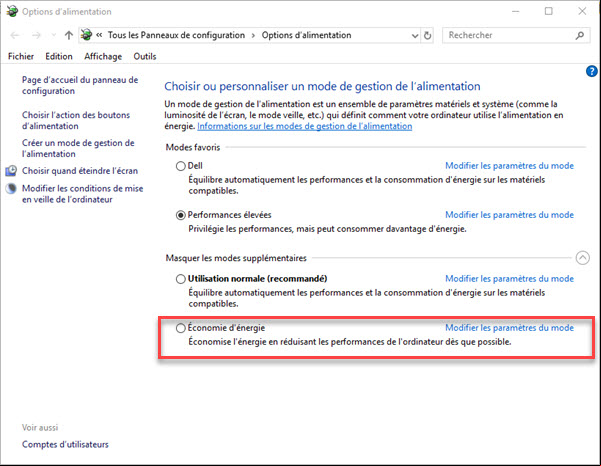Click the Voir aussi label
Viewport: 601px width, 466px height.
(x=40, y=428)
